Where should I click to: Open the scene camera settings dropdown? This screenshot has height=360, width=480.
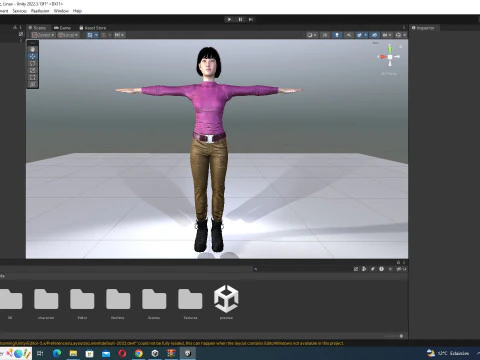click(387, 35)
